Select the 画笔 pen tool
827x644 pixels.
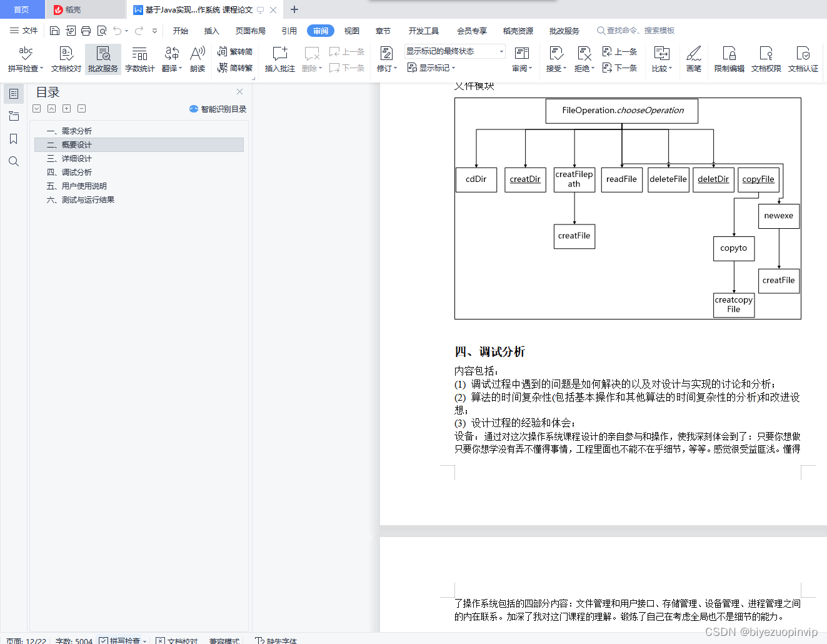[694, 59]
